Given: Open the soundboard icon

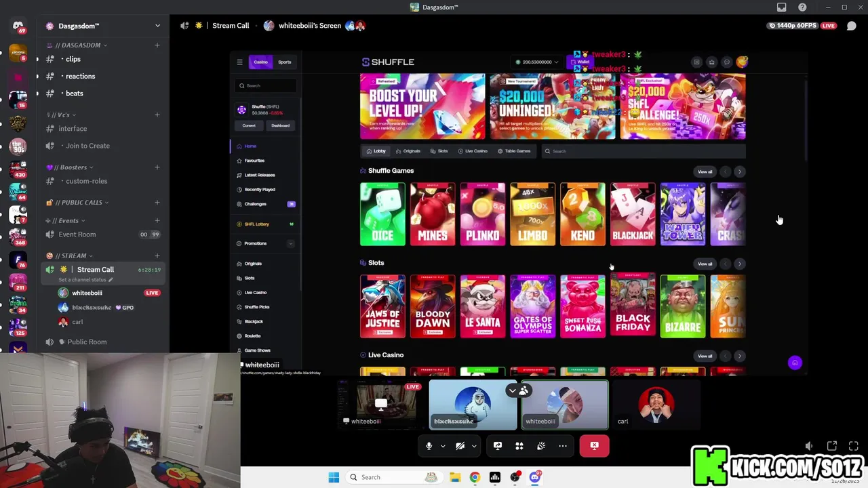Looking at the screenshot, I should tap(541, 446).
